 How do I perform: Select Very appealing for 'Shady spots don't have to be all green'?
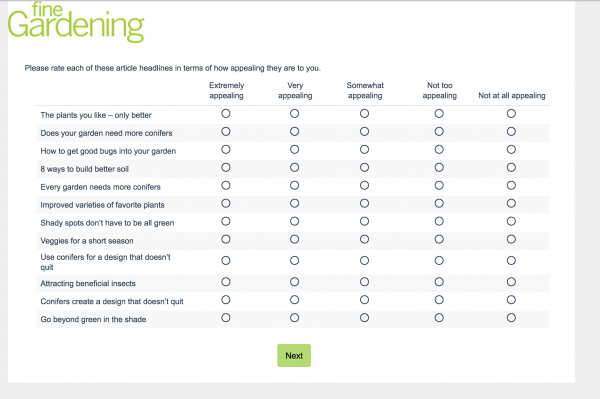[x=294, y=221]
